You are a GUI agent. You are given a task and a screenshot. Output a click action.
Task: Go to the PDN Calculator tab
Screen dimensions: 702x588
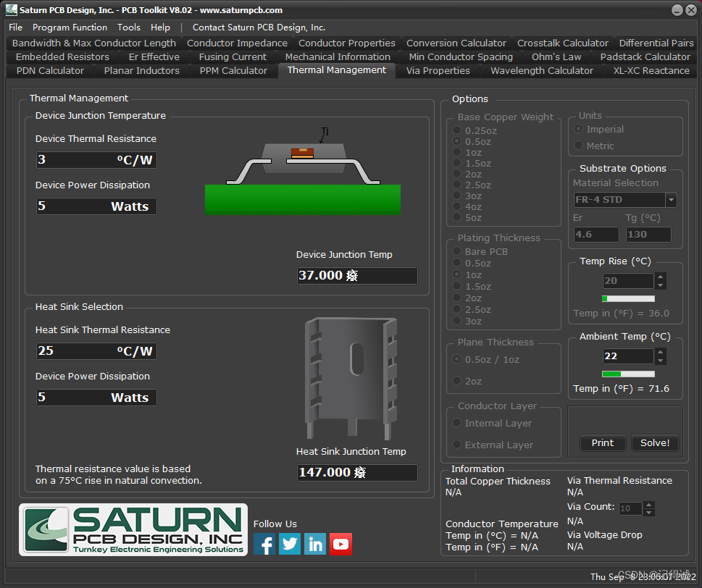50,71
